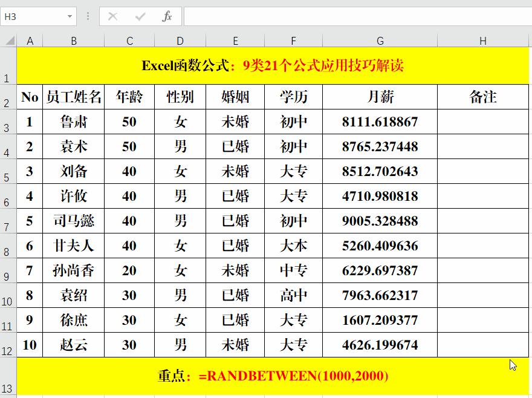Click the 备注 header cell
Image resolution: width=532 pixels, height=398 pixels.
(482, 97)
